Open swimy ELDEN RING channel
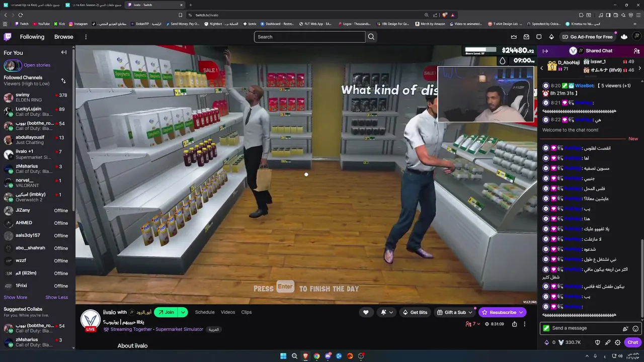The image size is (644, 362). [36, 98]
